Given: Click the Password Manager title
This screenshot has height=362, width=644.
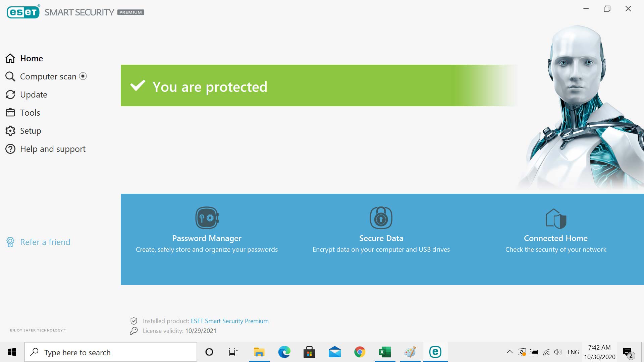Looking at the screenshot, I should pyautogui.click(x=207, y=238).
